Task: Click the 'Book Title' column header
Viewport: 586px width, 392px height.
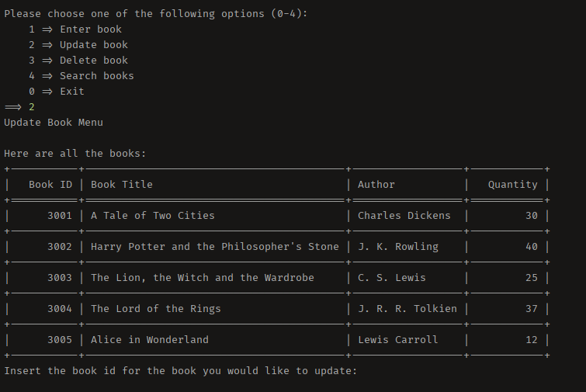Action: pyautogui.click(x=122, y=185)
